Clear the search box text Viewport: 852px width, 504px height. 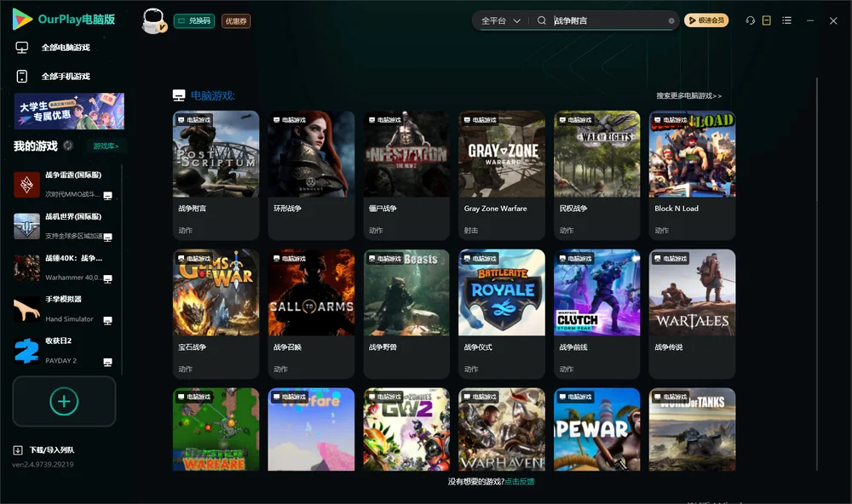671,21
